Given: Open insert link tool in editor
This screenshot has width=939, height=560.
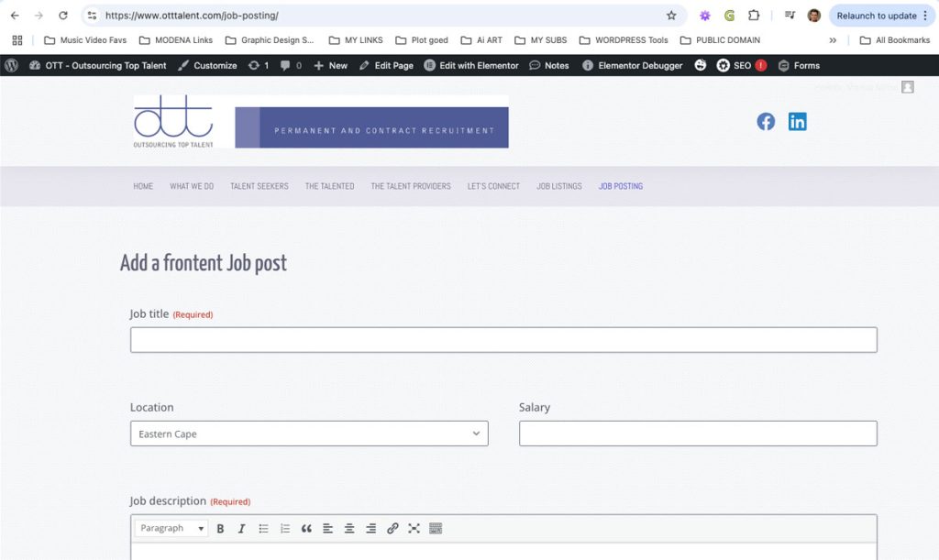Looking at the screenshot, I should pyautogui.click(x=392, y=529).
